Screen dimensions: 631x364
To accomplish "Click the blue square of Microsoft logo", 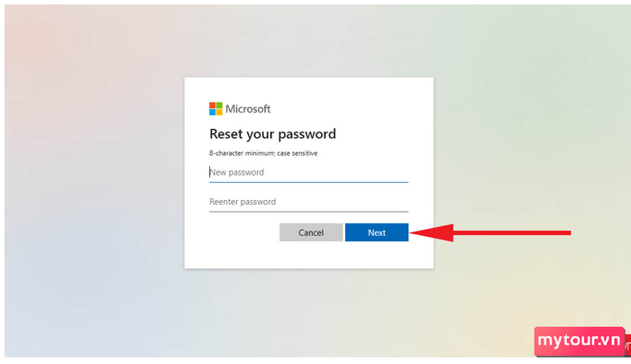I will pyautogui.click(x=213, y=113).
